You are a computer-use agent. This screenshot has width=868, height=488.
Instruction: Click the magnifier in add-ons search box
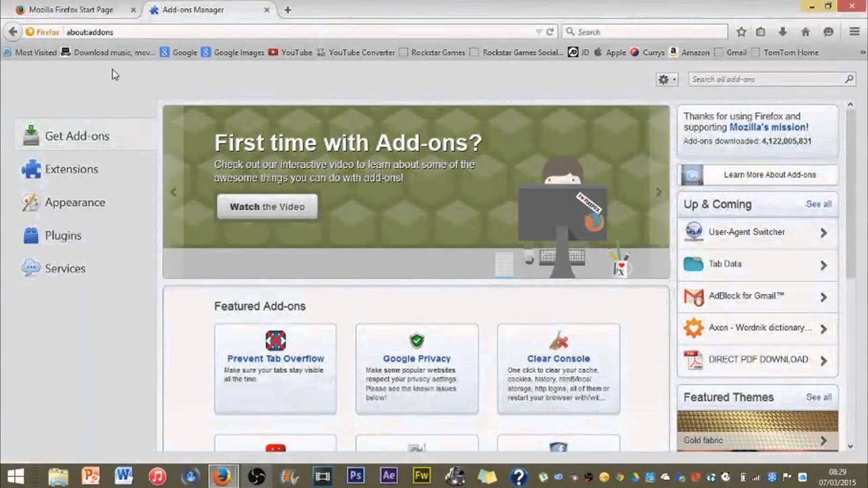click(x=848, y=79)
